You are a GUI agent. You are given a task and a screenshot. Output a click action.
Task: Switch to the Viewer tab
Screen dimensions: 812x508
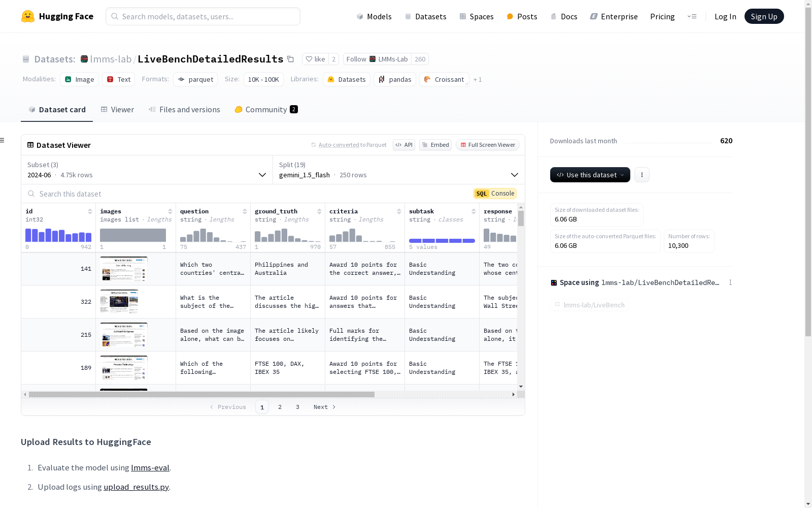click(117, 110)
